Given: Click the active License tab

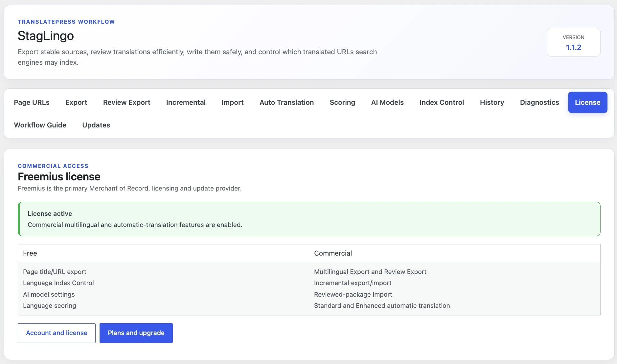Looking at the screenshot, I should tap(587, 102).
